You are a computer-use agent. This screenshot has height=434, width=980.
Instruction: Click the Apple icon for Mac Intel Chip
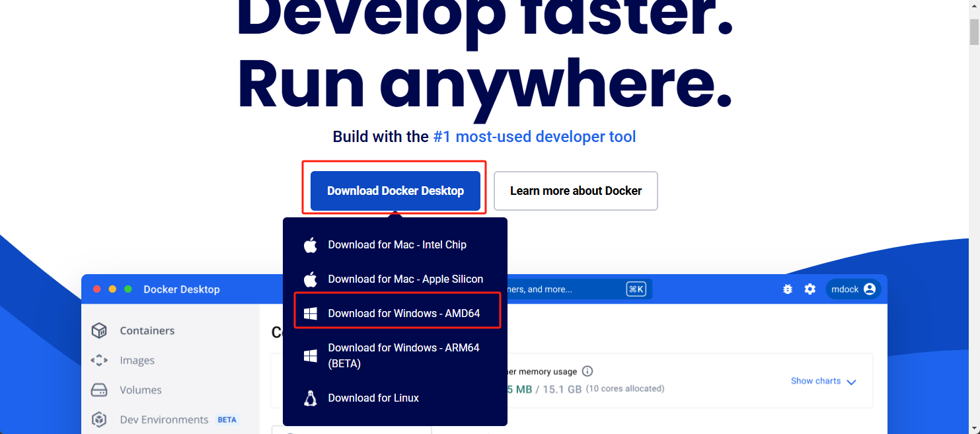click(311, 245)
